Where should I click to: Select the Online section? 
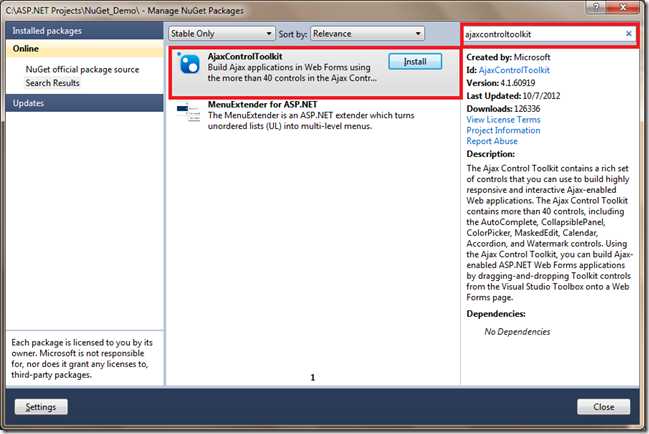click(x=84, y=49)
